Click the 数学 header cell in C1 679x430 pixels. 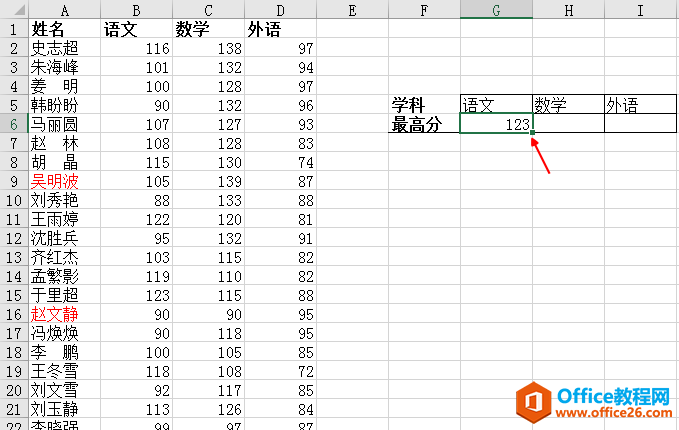208,29
